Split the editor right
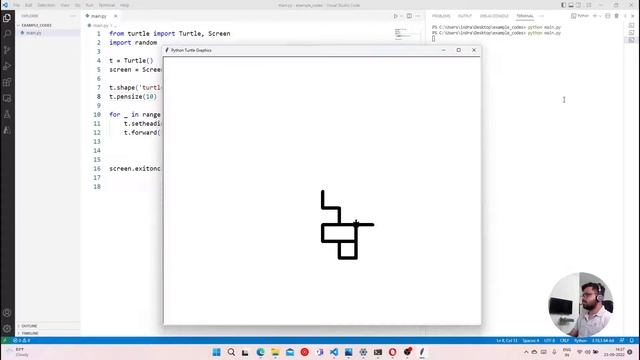Screen dimensions: 640x360 [x=409, y=16]
